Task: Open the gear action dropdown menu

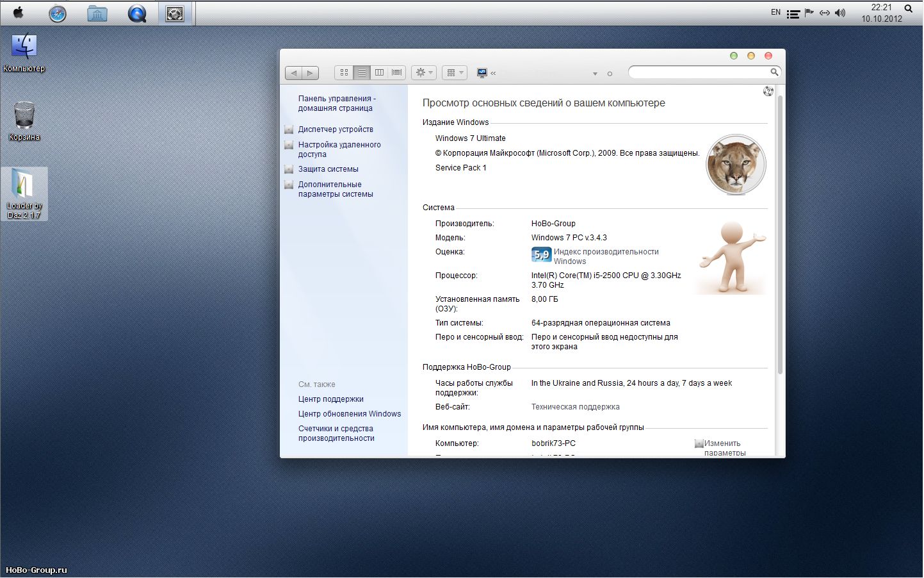Action: click(x=424, y=72)
